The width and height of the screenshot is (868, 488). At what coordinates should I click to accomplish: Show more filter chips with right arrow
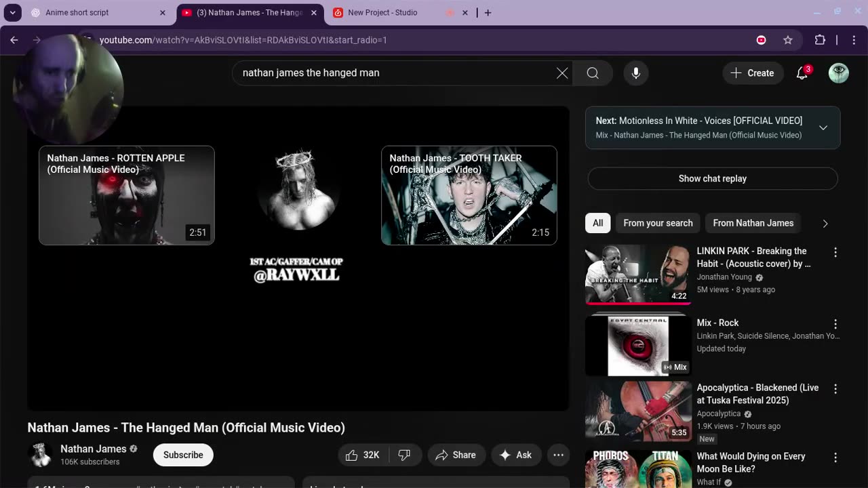pyautogui.click(x=825, y=223)
